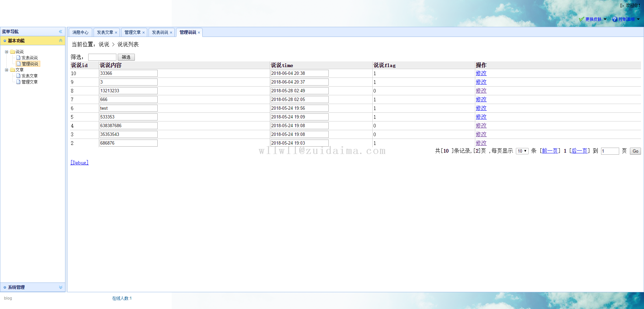Close the 管理说说 tab
Screen dimensions: 644x309
tap(199, 33)
